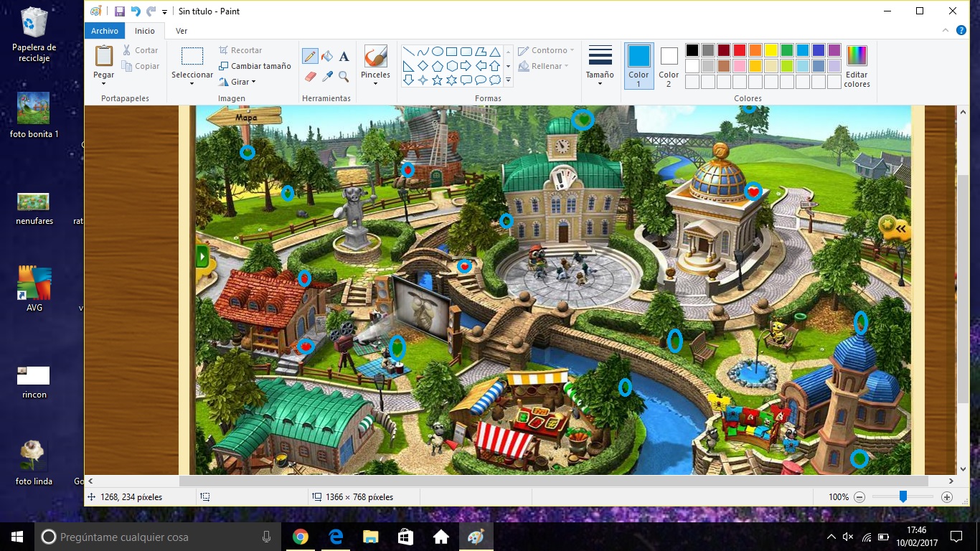Open Paint Help with the question mark
This screenshot has width=980, height=551.
(x=961, y=31)
